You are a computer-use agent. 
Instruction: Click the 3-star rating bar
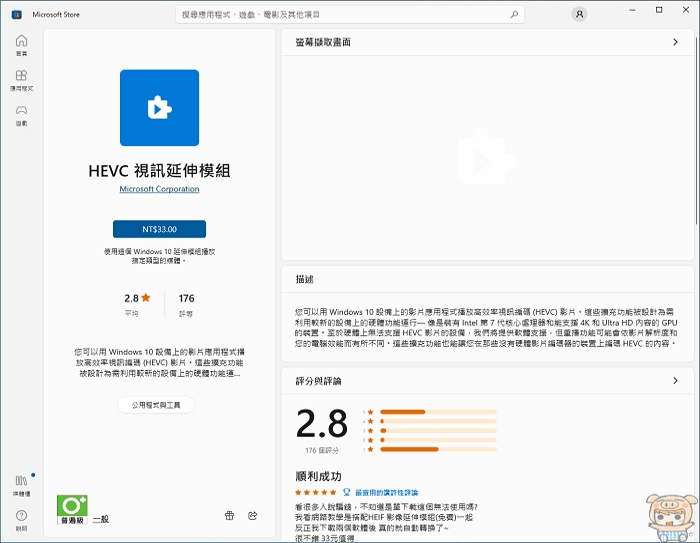(438, 430)
